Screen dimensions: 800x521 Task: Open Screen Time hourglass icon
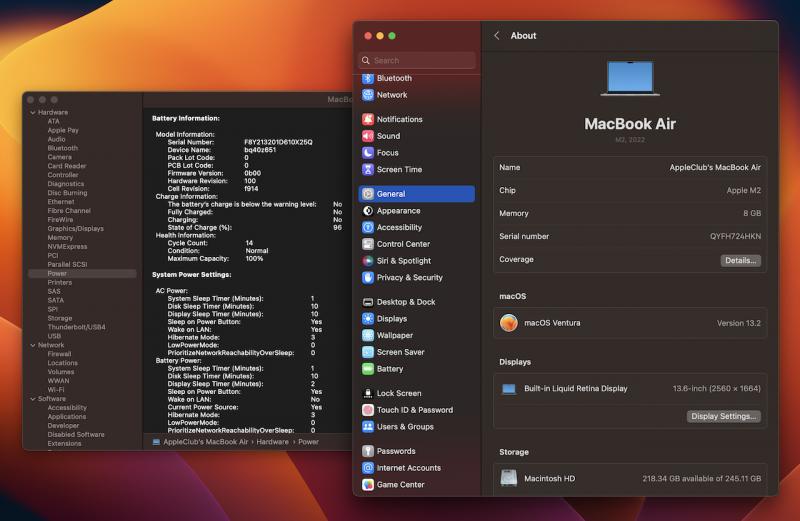[368, 169]
